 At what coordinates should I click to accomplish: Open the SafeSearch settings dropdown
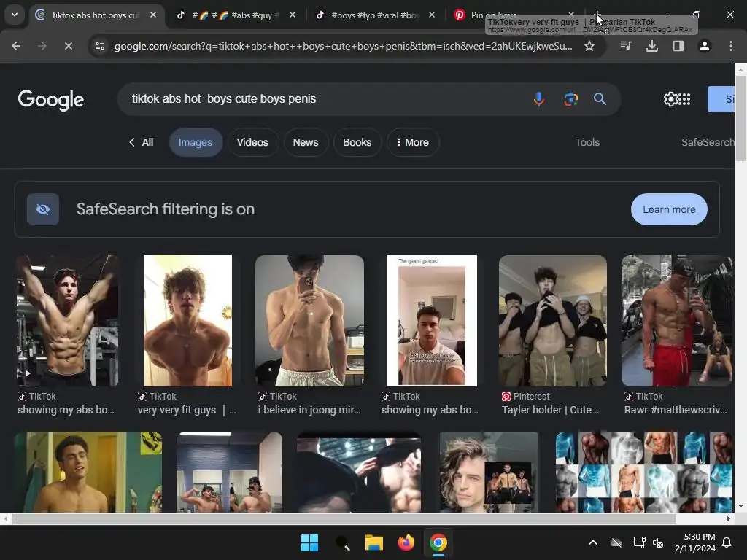point(708,142)
